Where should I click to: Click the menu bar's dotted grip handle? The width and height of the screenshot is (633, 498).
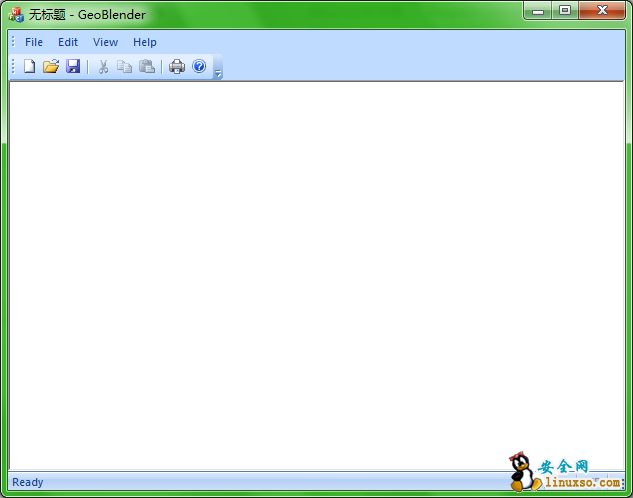tap(13, 42)
